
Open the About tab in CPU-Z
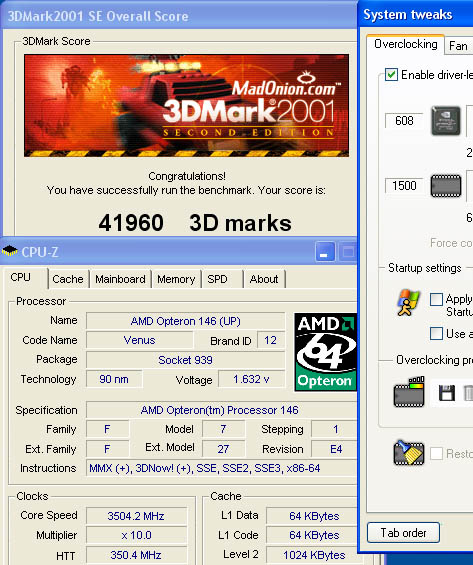(264, 279)
